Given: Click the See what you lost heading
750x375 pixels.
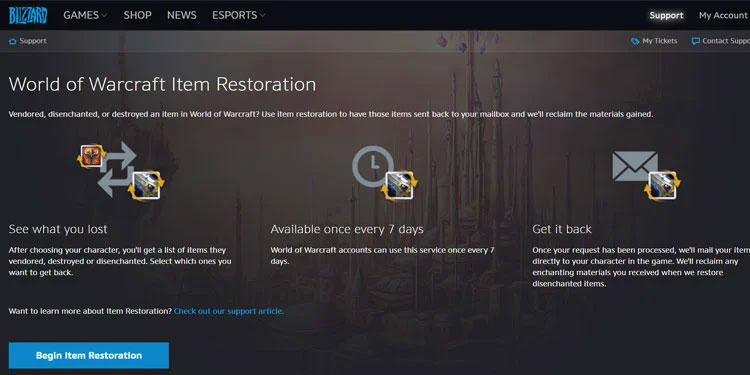Looking at the screenshot, I should [58, 229].
